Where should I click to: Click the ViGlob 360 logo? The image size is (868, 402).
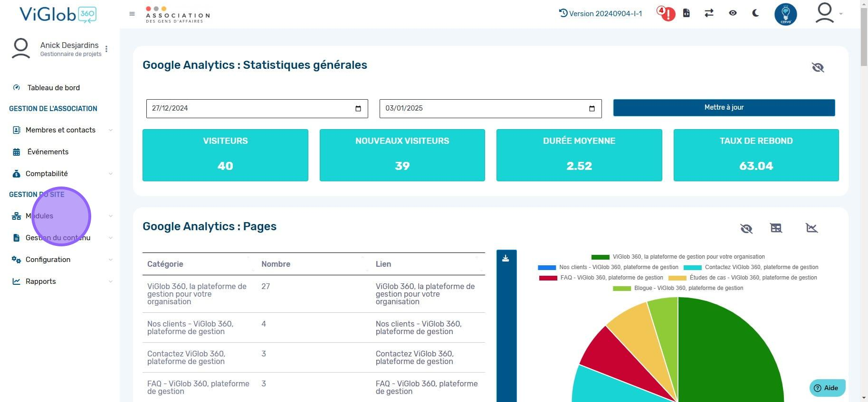[58, 14]
